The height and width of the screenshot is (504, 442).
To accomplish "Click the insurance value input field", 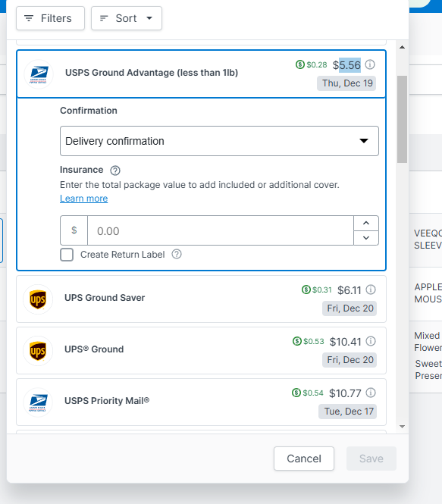I will 221,231.
